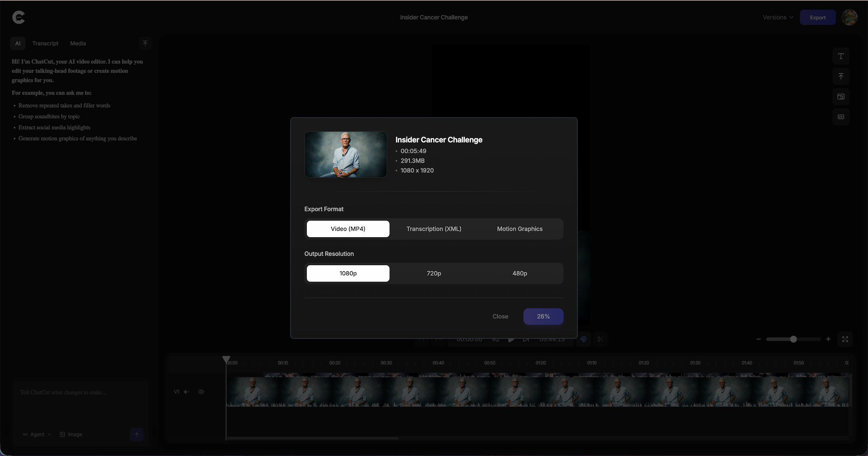Expand the Agent selector in the chat box

(x=37, y=434)
